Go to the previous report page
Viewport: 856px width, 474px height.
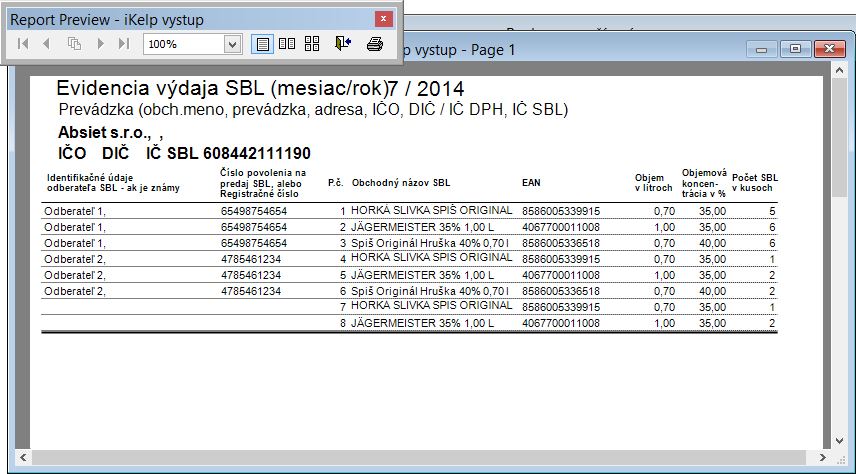point(46,44)
